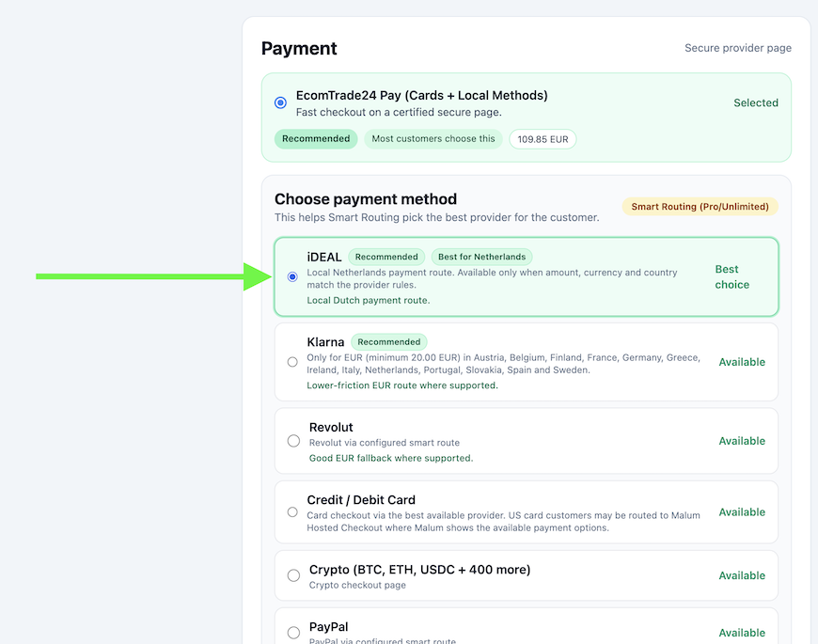Click Good EUR fallback where supported text
This screenshot has width=818, height=644.
[x=391, y=458]
